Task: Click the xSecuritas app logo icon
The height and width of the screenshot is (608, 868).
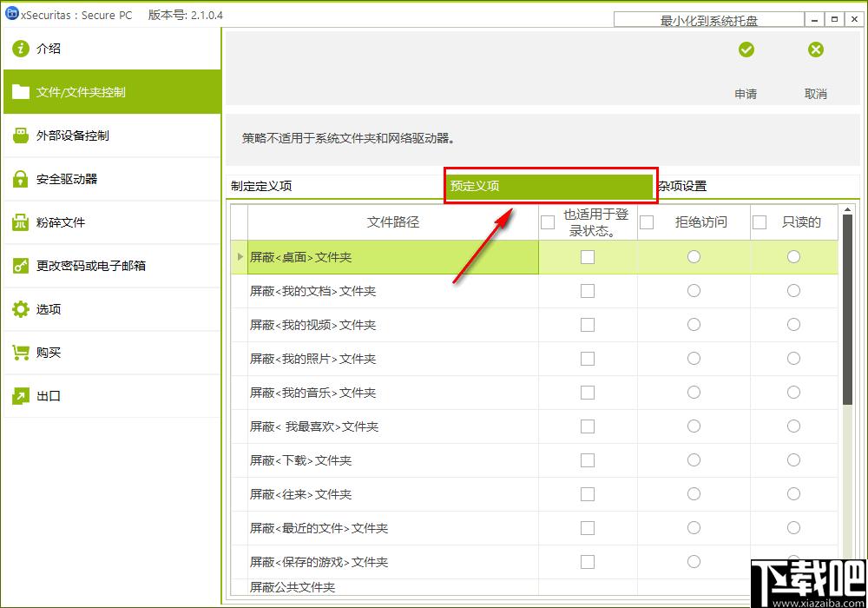Action: pos(11,13)
